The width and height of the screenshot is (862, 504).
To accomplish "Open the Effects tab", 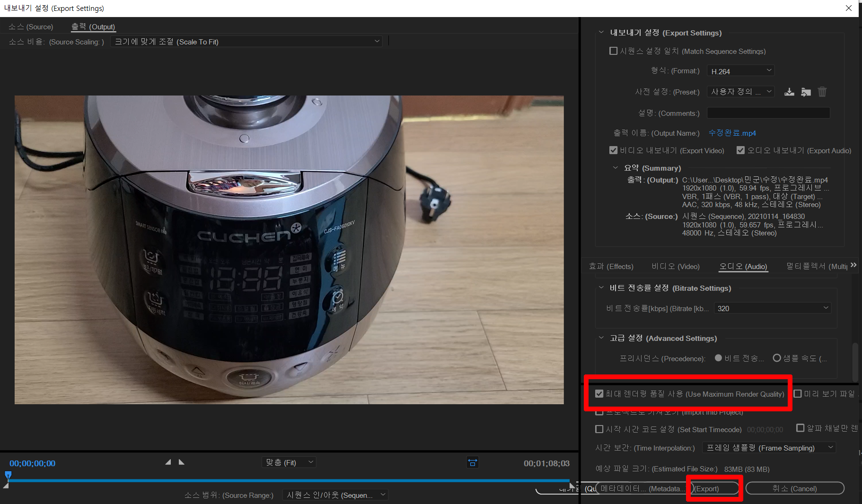I will tap(611, 267).
